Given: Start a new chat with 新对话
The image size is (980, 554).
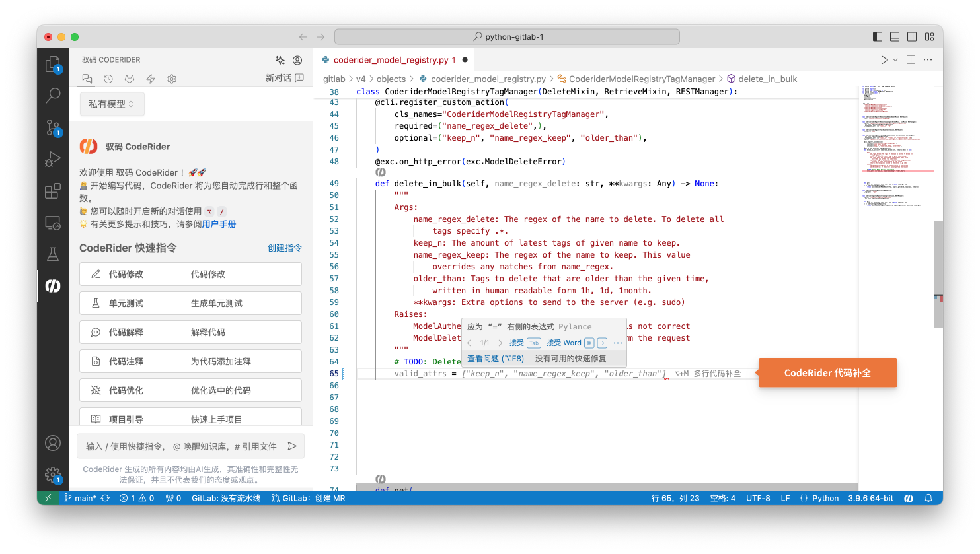Looking at the screenshot, I should 285,78.
